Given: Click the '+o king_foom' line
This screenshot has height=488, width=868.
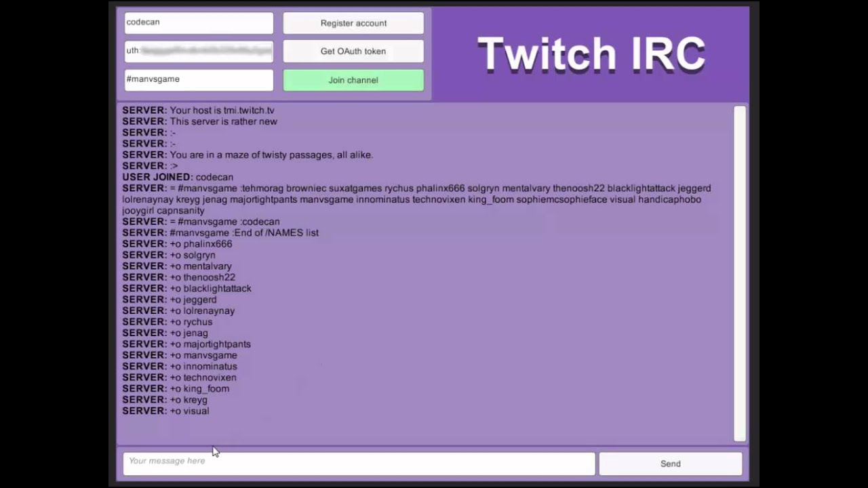Looking at the screenshot, I should [x=176, y=388].
